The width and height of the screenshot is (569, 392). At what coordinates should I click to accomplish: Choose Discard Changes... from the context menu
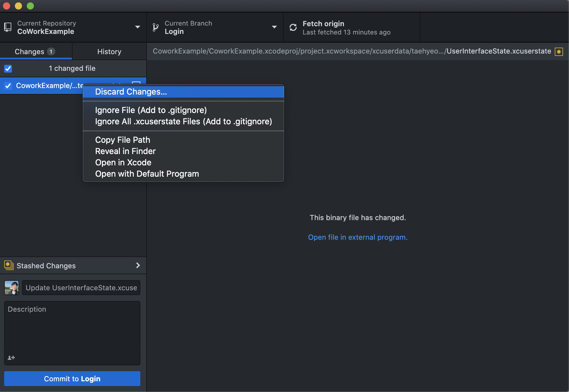pos(183,92)
